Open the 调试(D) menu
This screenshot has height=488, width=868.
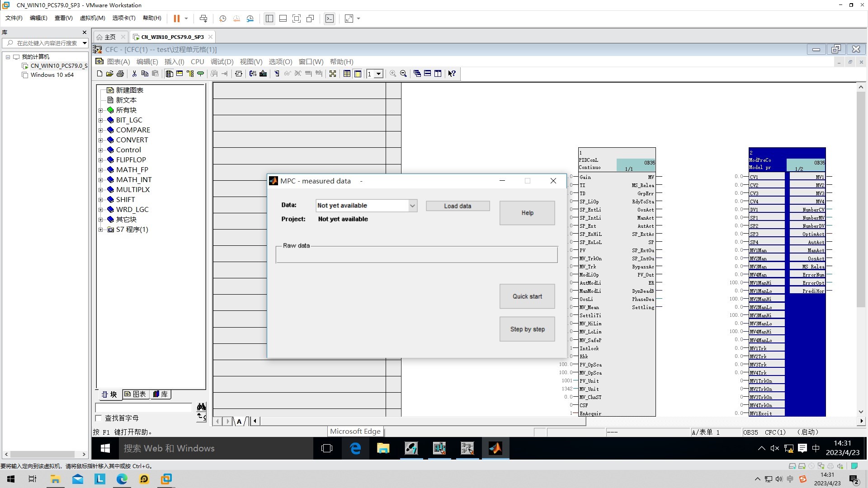pyautogui.click(x=222, y=62)
